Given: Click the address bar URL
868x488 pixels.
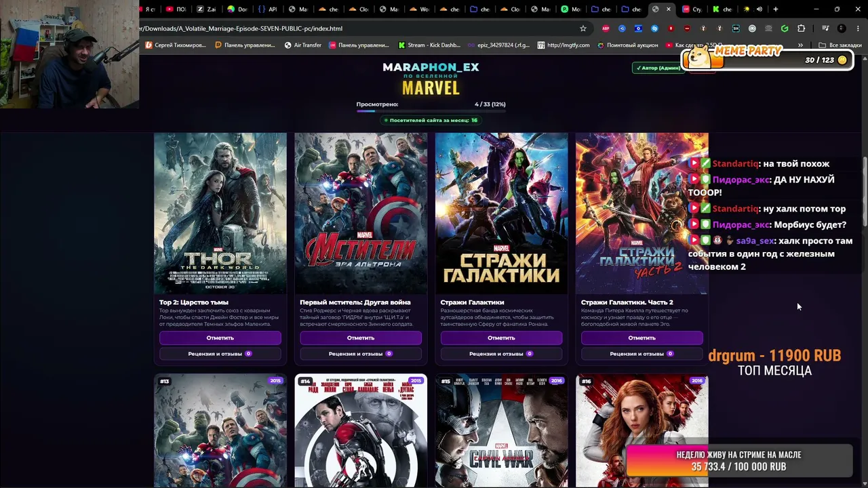Looking at the screenshot, I should pyautogui.click(x=241, y=28).
